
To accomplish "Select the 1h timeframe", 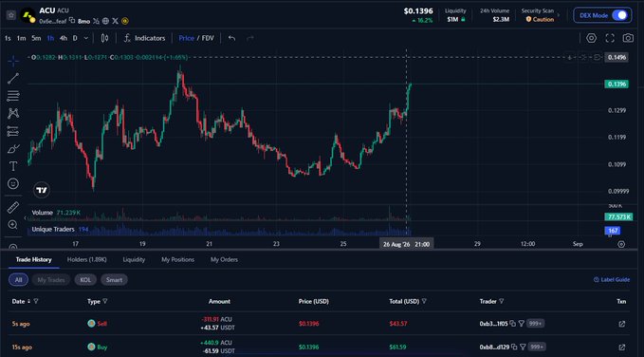I will coord(50,38).
